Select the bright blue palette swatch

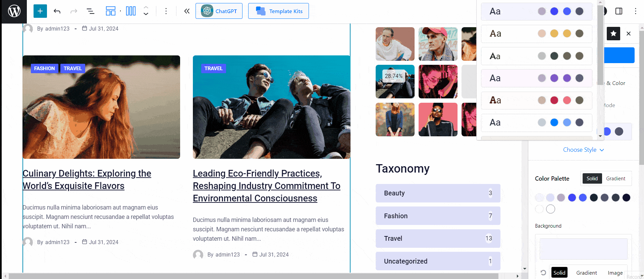pyautogui.click(x=572, y=198)
